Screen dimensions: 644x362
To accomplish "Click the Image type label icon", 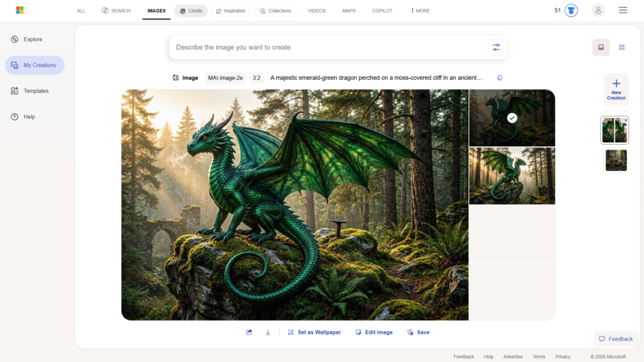I will click(x=175, y=77).
